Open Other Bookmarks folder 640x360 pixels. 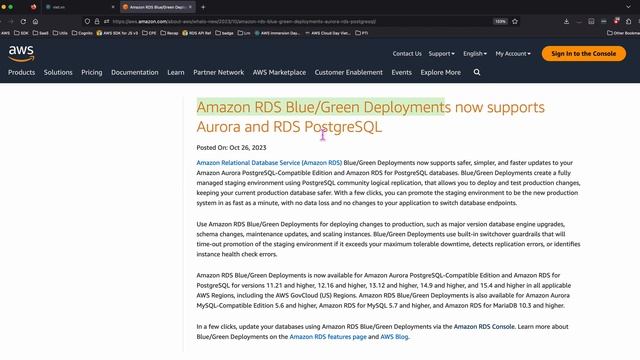coord(623,33)
